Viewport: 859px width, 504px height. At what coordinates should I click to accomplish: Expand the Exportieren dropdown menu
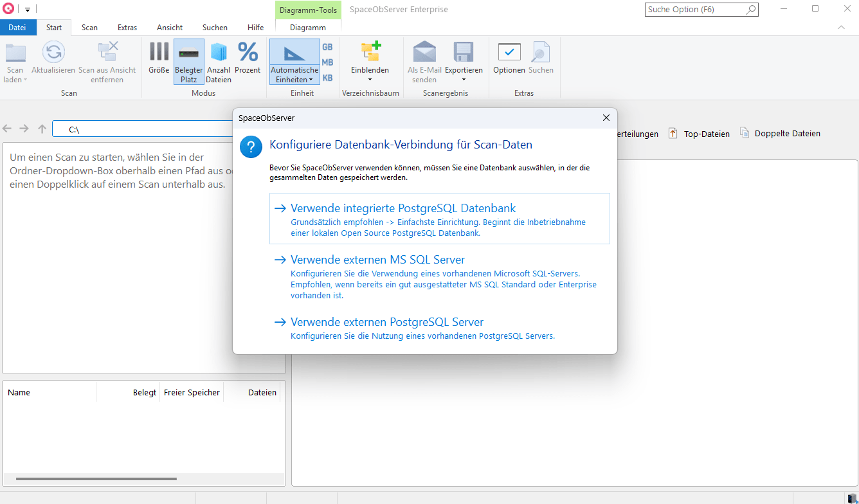tap(464, 80)
